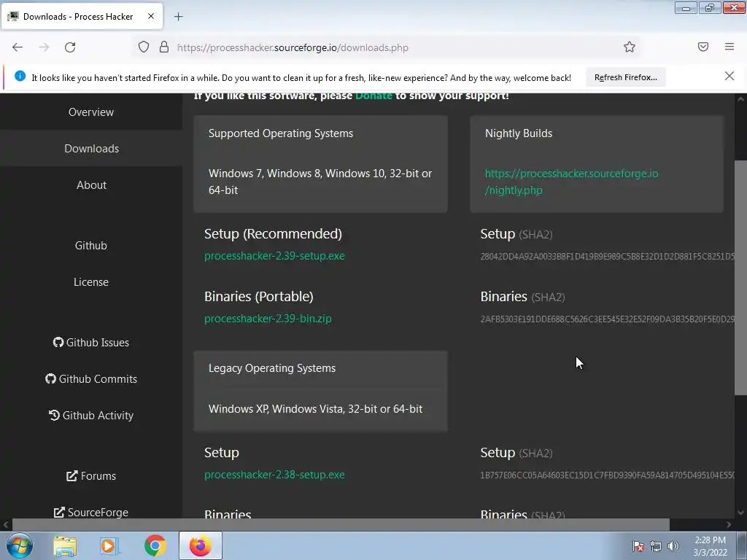This screenshot has width=747, height=560.
Task: Click the horizontal page scrollbar thumb
Action: pos(341,524)
